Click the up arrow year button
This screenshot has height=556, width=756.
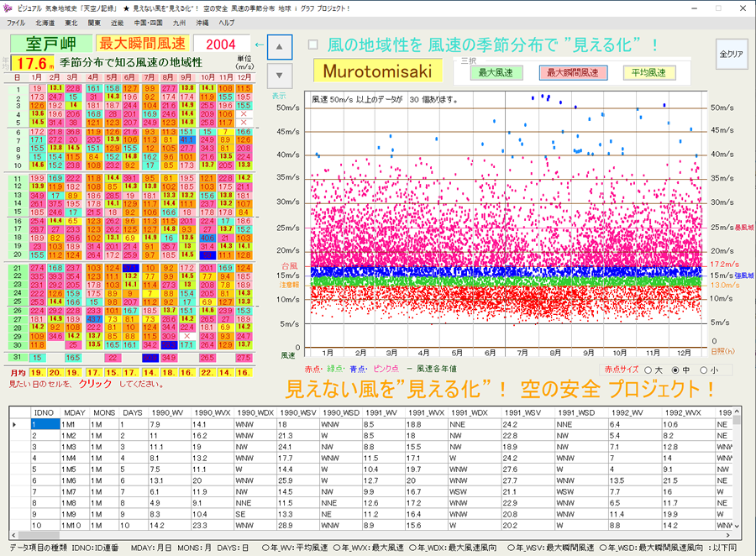click(280, 46)
